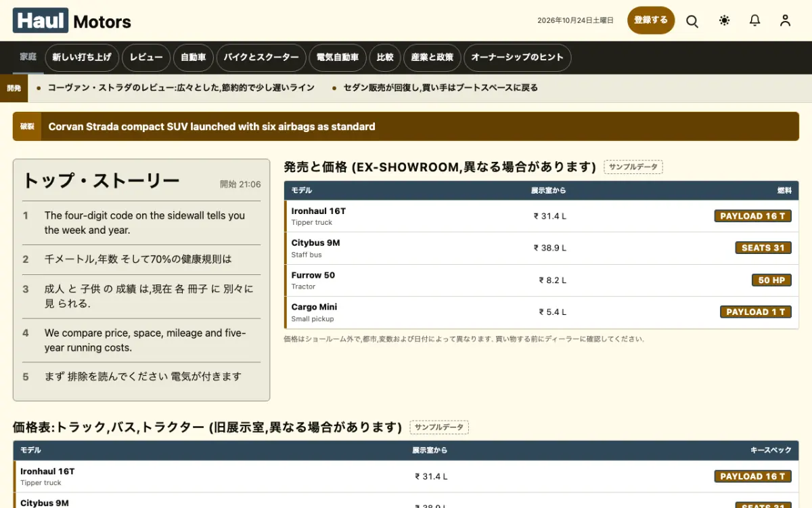Click the Haul Motors logo
The height and width of the screenshot is (508, 812).
[72, 21]
